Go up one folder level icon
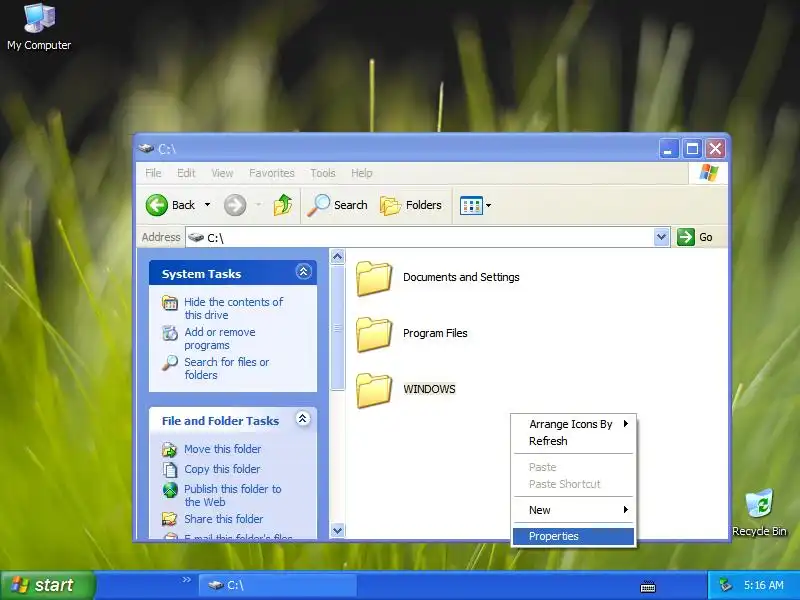800x600 pixels. pyautogui.click(x=282, y=205)
